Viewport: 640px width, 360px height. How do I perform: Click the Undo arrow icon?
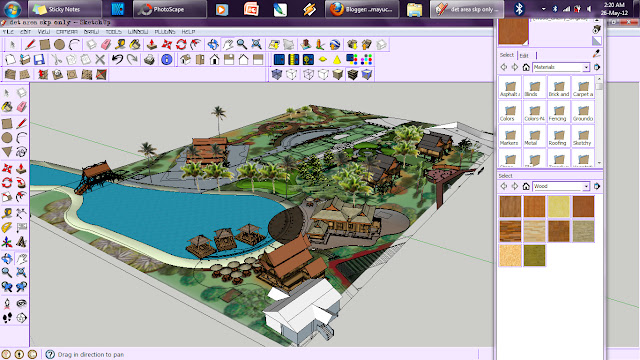(x=118, y=60)
